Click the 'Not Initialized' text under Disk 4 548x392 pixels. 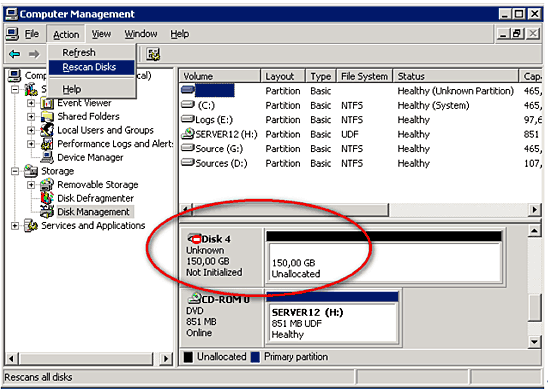coord(214,272)
